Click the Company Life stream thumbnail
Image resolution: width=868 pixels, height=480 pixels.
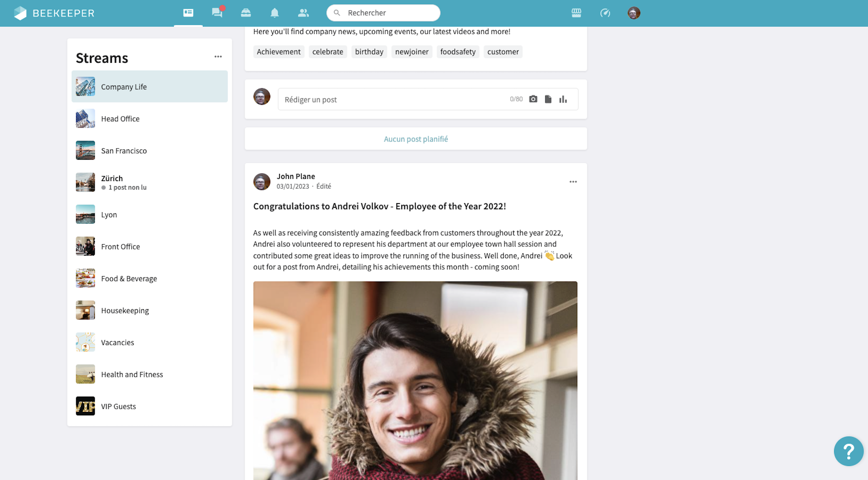[x=85, y=86]
